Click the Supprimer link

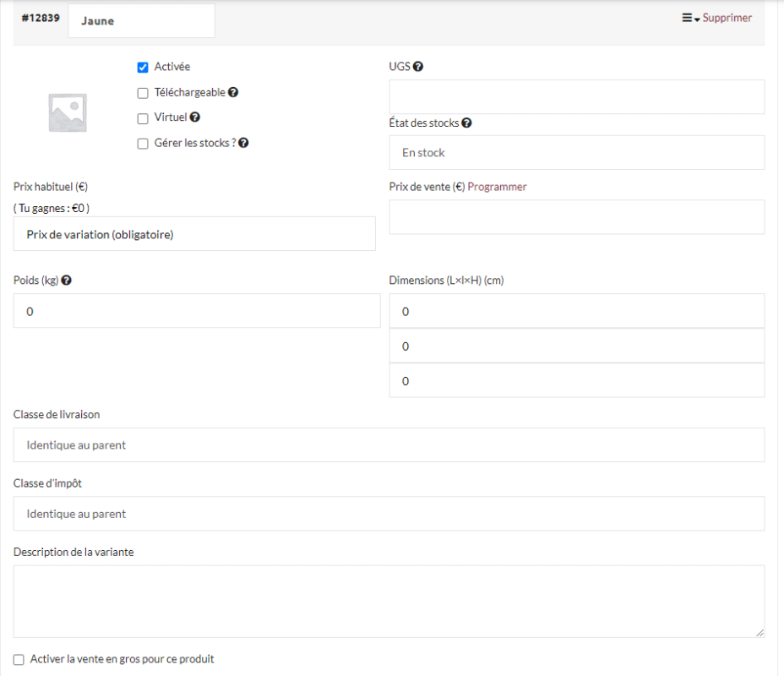pyautogui.click(x=727, y=18)
